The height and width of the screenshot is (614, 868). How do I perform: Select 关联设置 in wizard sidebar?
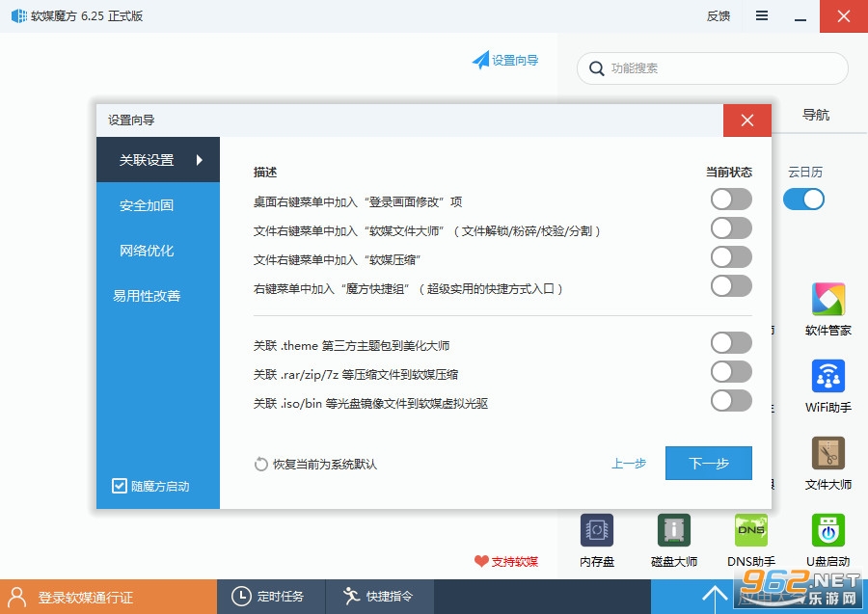coord(158,160)
